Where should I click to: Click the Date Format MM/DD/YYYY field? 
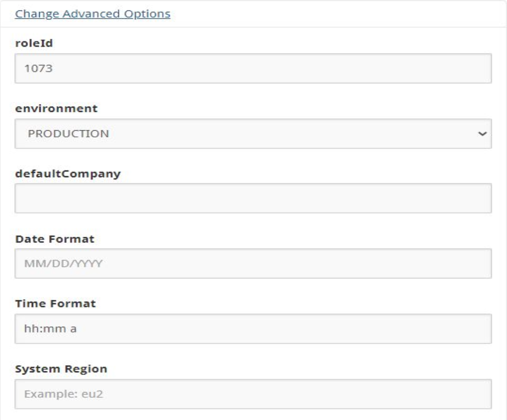click(x=253, y=264)
